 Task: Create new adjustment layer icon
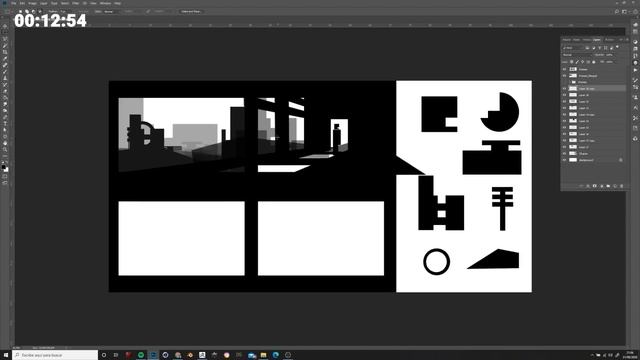click(x=602, y=186)
